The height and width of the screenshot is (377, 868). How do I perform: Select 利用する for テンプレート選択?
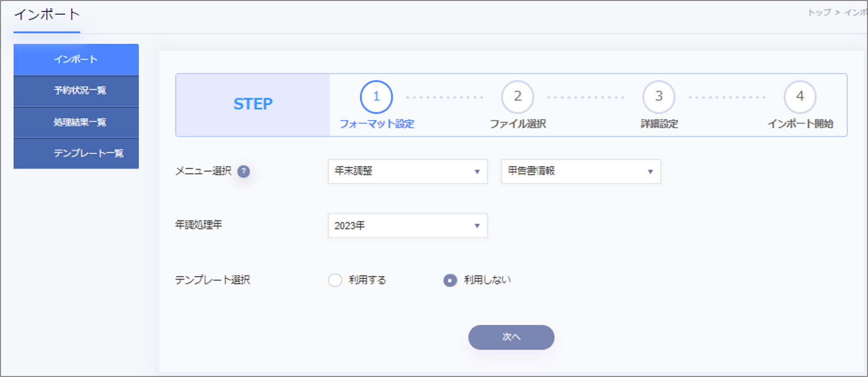pyautogui.click(x=335, y=280)
